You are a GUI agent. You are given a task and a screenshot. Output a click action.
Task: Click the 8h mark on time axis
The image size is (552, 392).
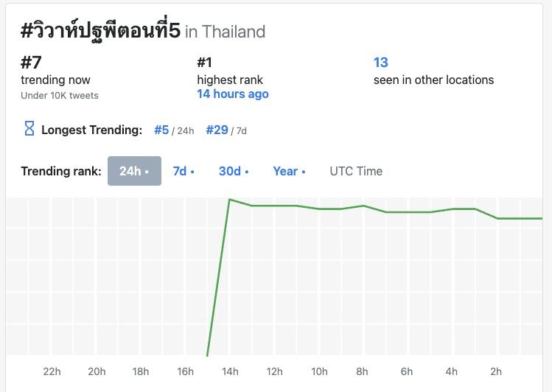pyautogui.click(x=362, y=371)
